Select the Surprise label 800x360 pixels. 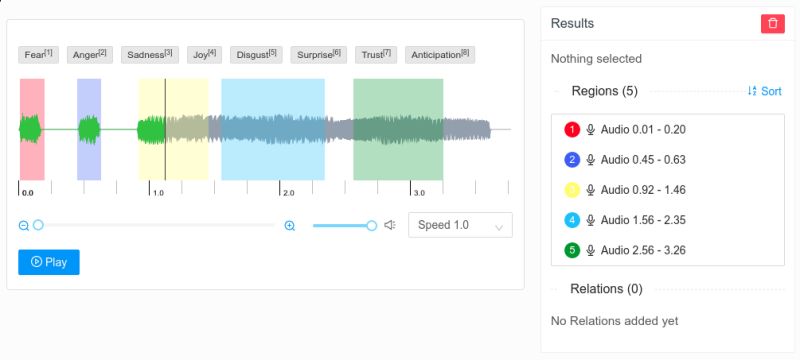coord(318,55)
